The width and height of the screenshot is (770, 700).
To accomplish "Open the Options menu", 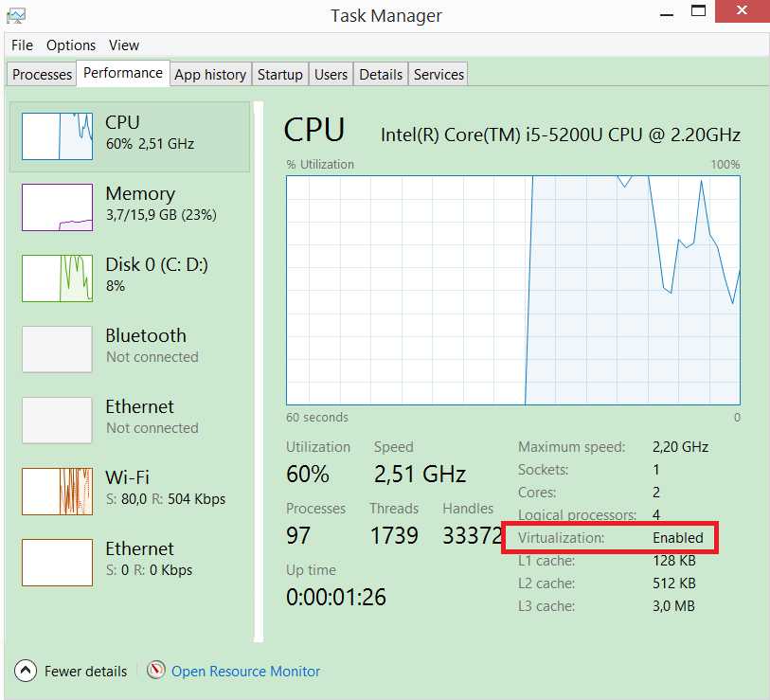I will (71, 45).
